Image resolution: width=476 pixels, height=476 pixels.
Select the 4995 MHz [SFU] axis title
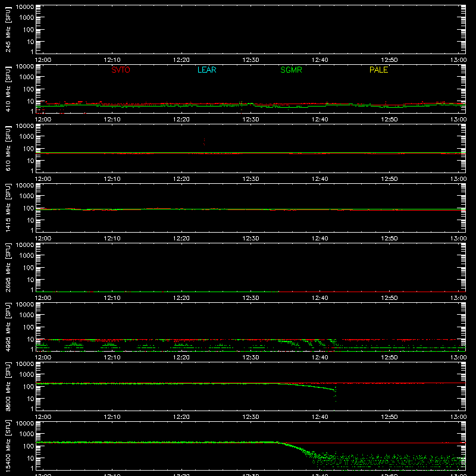point(8,327)
